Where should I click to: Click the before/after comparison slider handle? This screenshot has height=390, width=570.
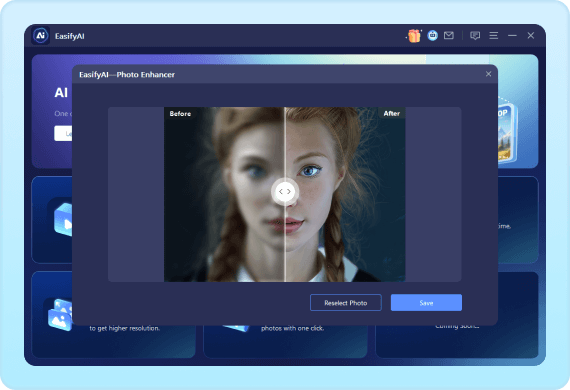click(x=285, y=191)
